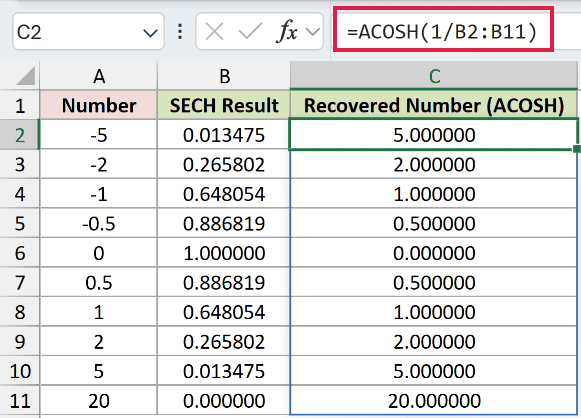Viewport: 581px width, 418px height.
Task: Select column C header
Action: (434, 76)
